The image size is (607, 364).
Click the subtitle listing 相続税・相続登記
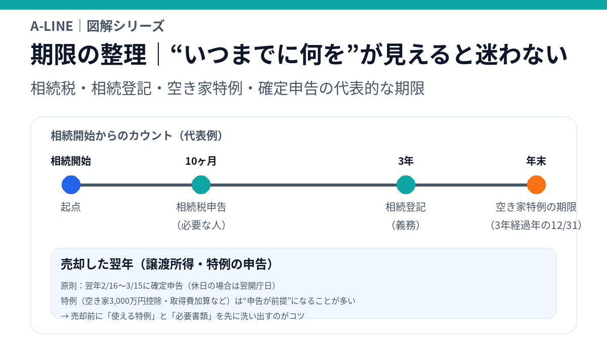pos(228,88)
